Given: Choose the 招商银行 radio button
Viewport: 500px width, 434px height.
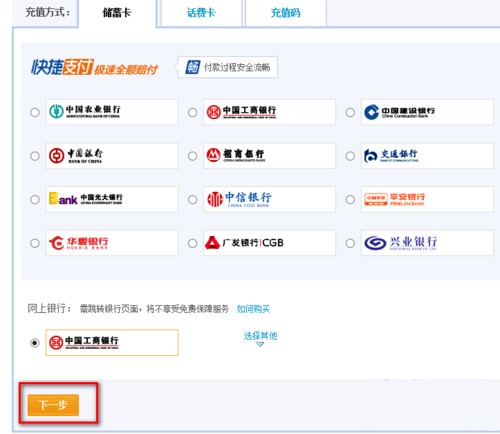Looking at the screenshot, I should click(192, 156).
